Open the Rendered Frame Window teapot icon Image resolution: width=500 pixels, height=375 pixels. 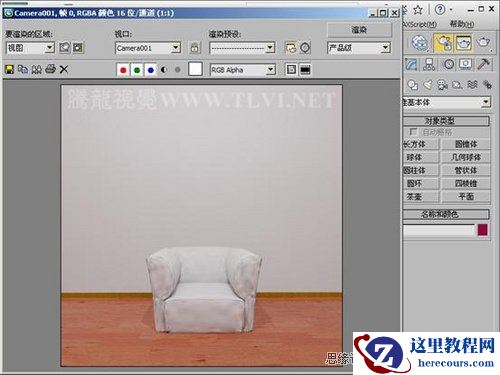point(463,43)
